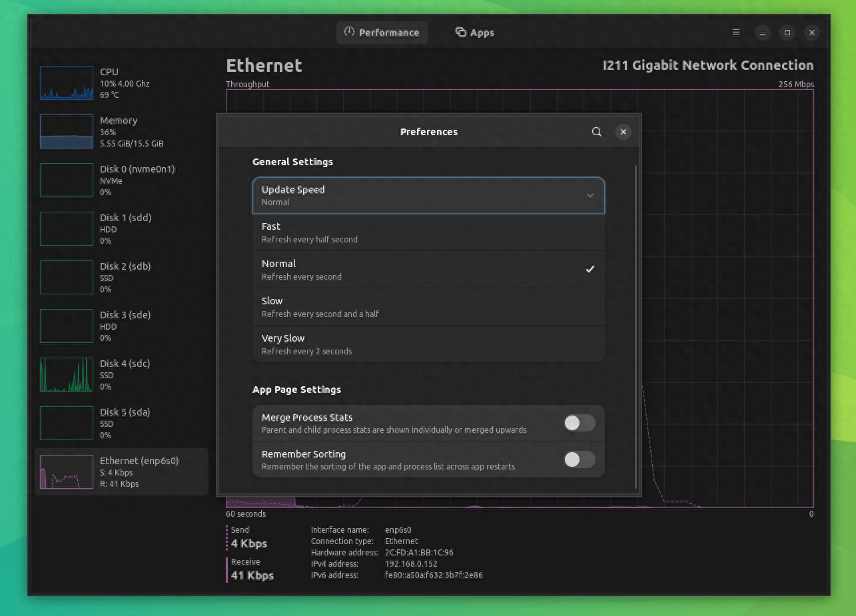Click interface name enp6s0 value
The image size is (856, 616).
pos(400,530)
